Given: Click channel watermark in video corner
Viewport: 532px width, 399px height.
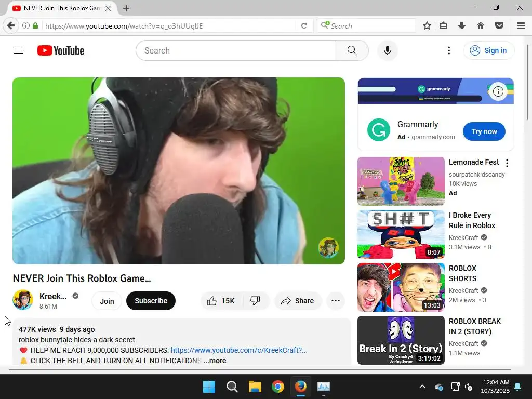Looking at the screenshot, I should (328, 248).
